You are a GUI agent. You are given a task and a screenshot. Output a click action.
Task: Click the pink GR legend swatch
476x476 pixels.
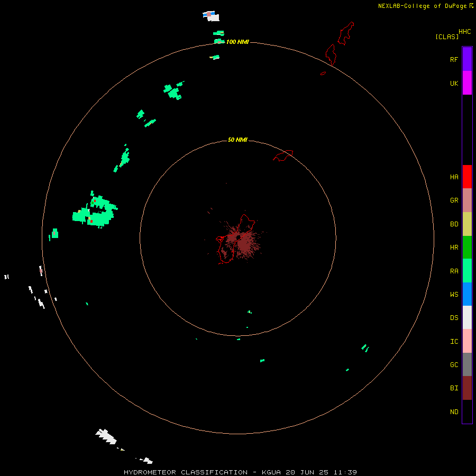pyautogui.click(x=467, y=200)
